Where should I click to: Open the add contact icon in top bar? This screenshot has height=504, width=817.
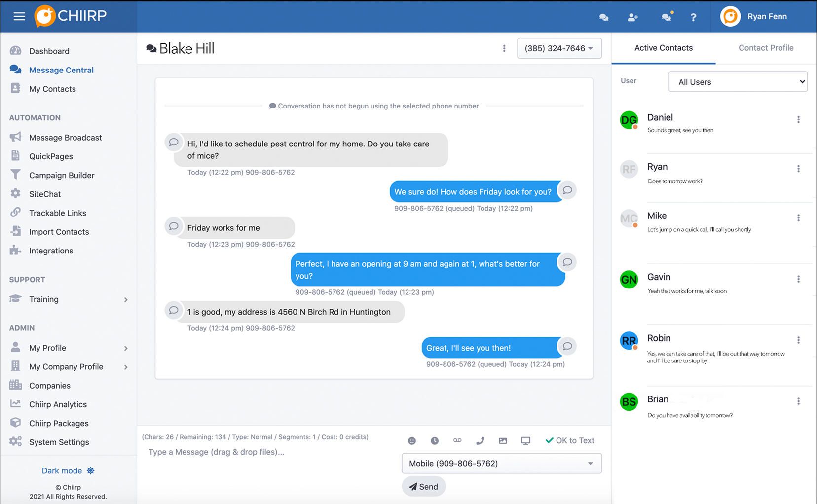coord(632,17)
